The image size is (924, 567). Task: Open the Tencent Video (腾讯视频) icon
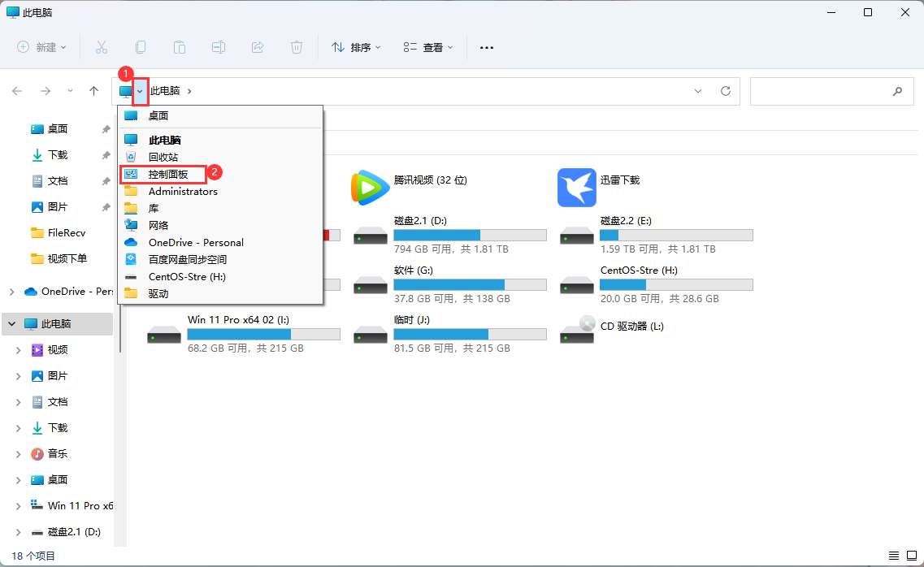tap(370, 187)
